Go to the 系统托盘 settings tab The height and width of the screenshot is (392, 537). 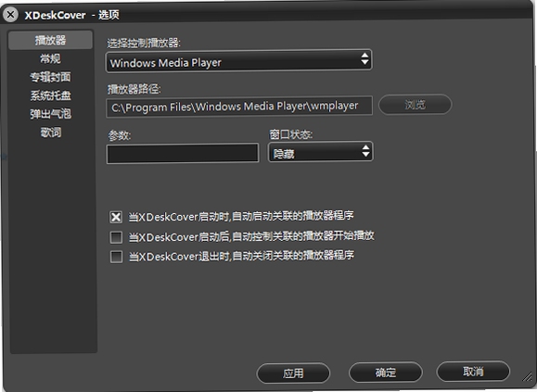tap(50, 95)
